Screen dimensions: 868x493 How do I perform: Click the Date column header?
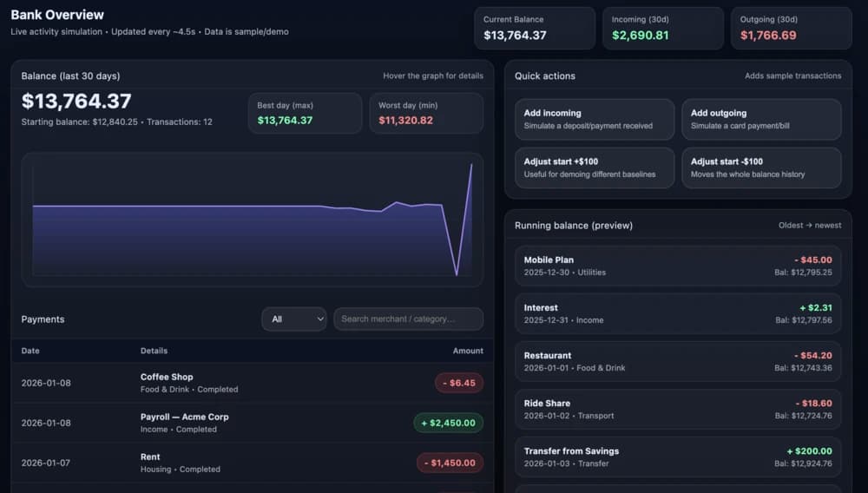click(x=30, y=351)
